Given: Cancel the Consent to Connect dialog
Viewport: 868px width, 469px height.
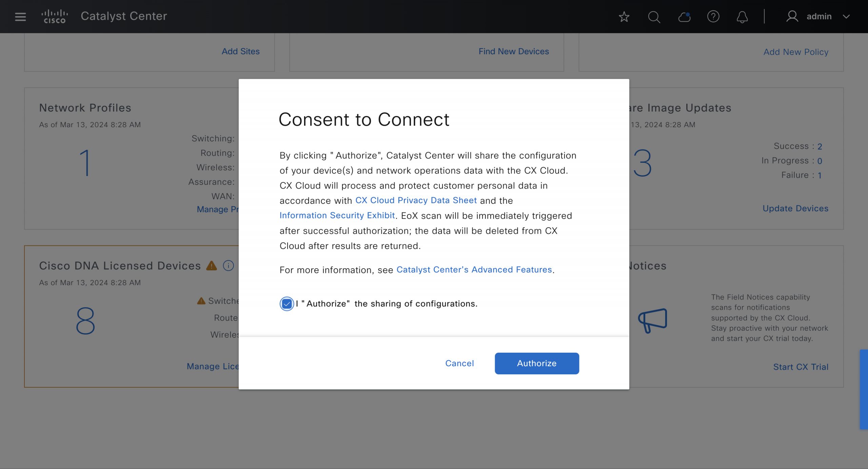Looking at the screenshot, I should 459,363.
